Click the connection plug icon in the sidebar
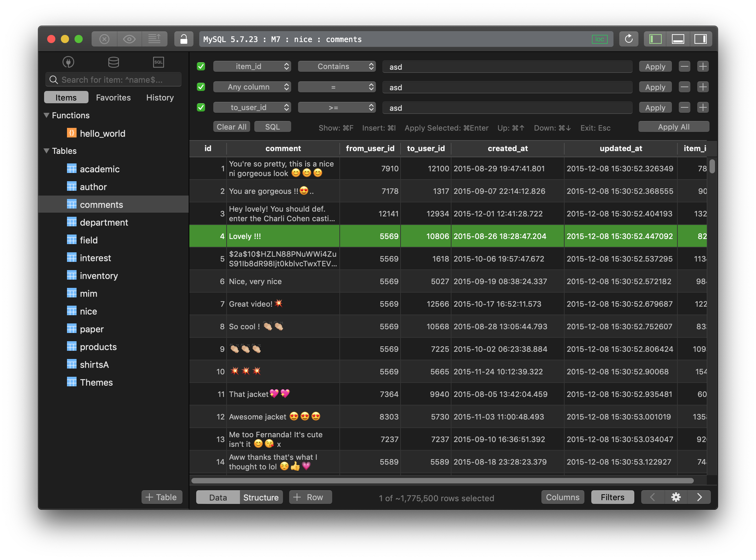Screen dimensions: 756x560 pos(68,62)
